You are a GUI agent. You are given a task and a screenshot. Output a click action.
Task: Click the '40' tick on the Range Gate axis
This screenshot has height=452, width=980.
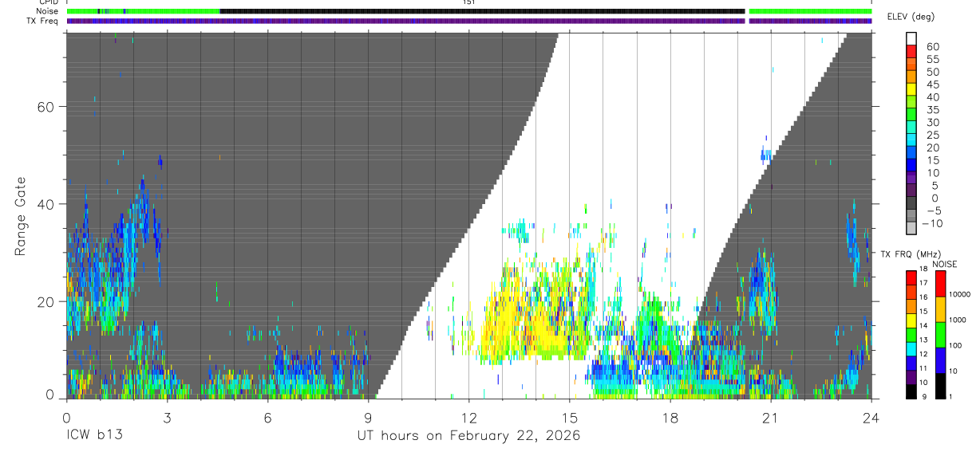coord(45,204)
